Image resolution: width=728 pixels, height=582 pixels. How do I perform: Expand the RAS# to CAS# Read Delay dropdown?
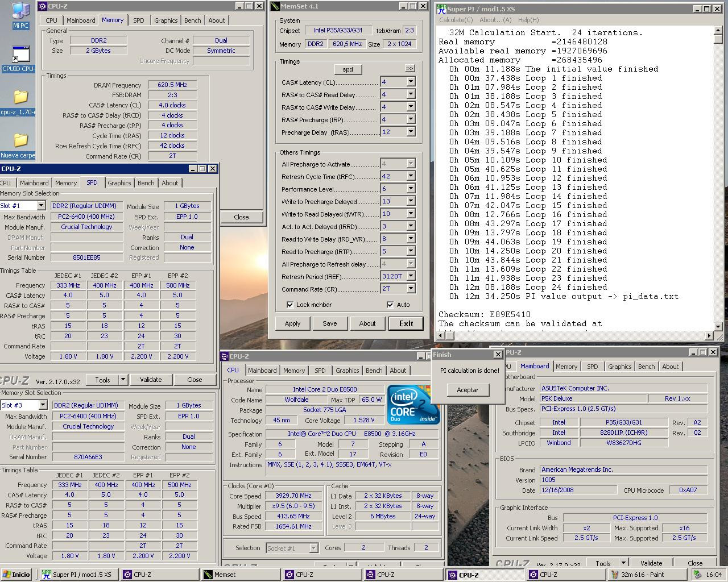coord(411,94)
